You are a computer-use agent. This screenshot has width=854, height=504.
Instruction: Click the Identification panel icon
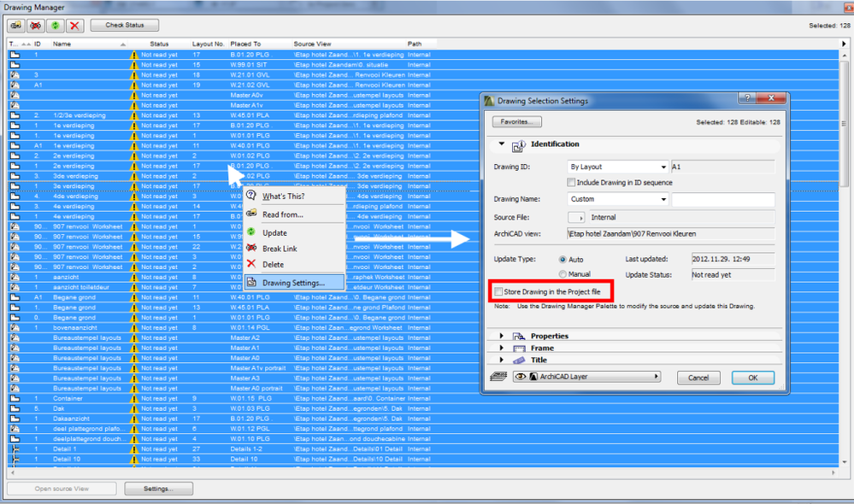[x=519, y=145]
